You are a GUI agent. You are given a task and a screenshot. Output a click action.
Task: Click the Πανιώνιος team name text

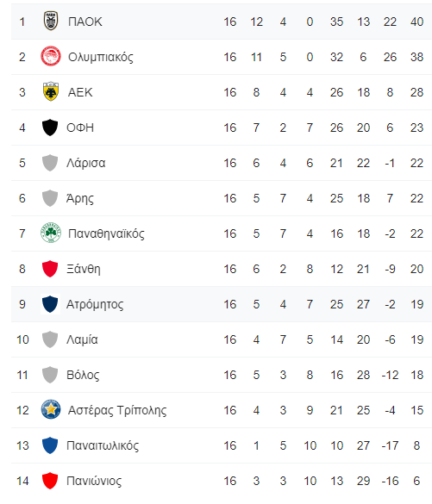pyautogui.click(x=94, y=482)
